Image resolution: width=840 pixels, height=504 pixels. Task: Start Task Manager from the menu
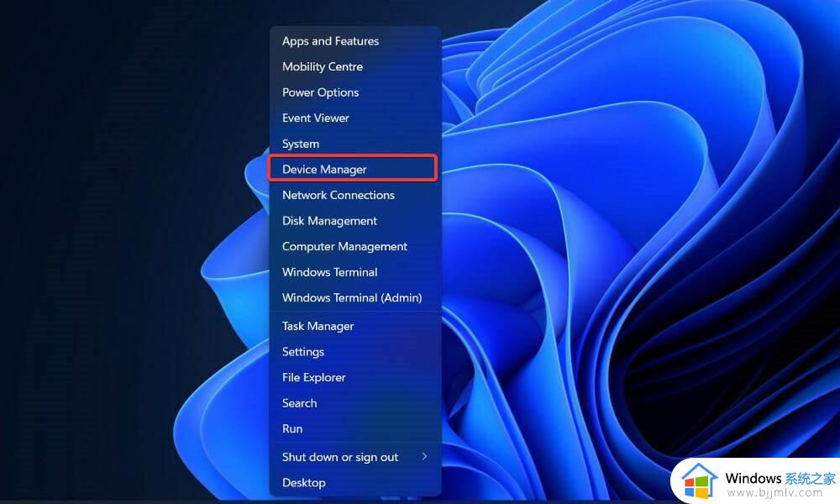(318, 326)
